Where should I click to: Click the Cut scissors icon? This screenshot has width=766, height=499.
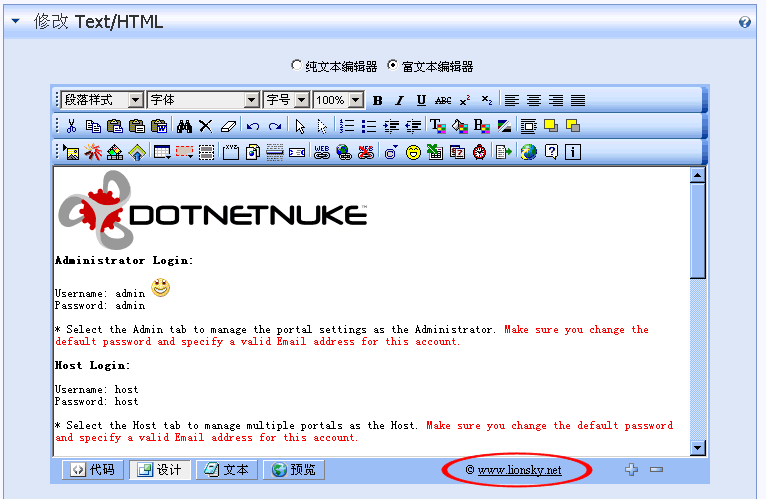click(71, 126)
